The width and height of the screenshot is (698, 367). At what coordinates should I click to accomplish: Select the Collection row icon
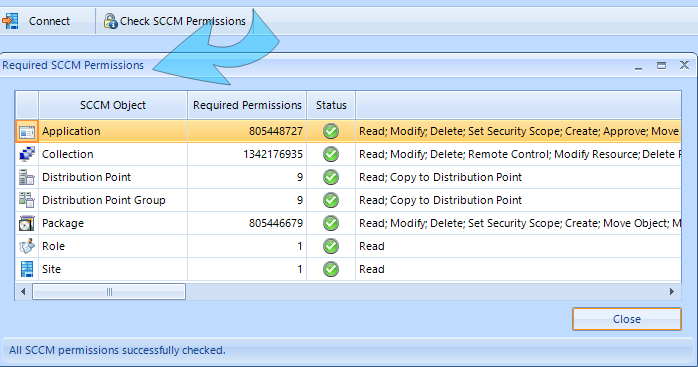pos(27,154)
